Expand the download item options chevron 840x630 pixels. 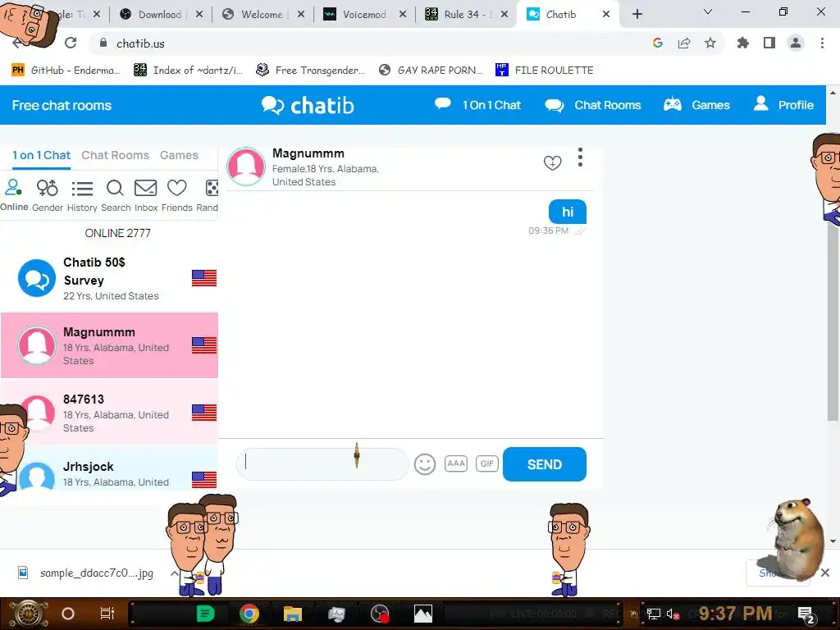(x=174, y=573)
